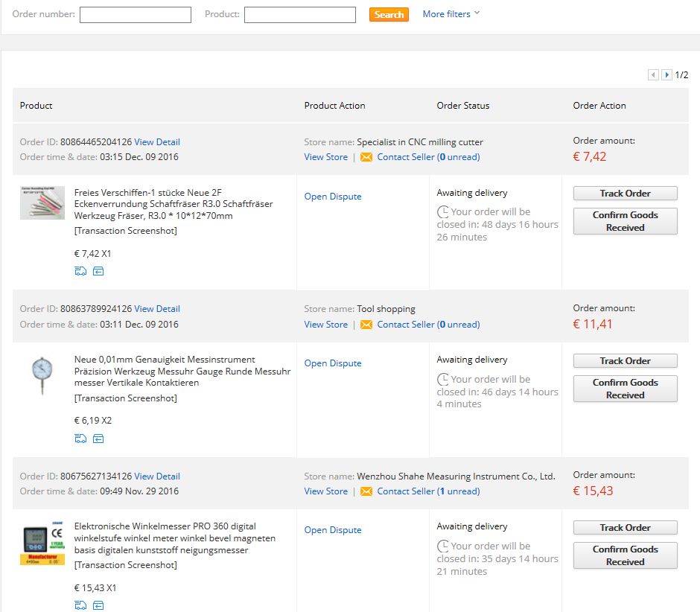This screenshot has height=612, width=700.
Task: Click the return-arrow icon under the Messuhr product
Action: click(x=98, y=439)
